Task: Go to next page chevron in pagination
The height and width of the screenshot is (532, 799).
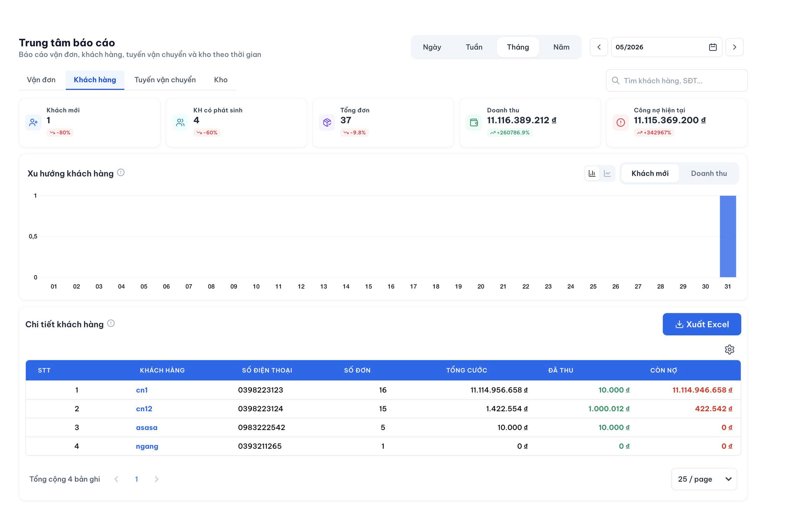Action: coord(156,479)
